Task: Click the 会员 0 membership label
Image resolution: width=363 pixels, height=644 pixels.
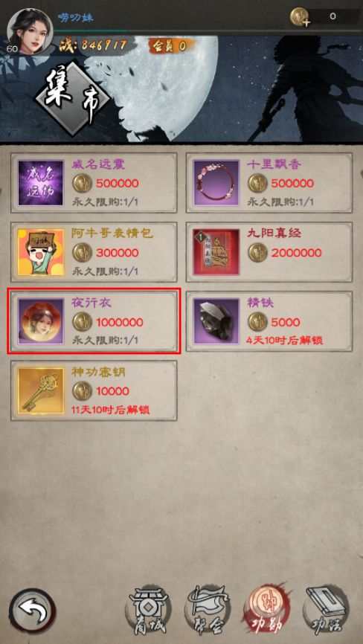Action: tap(169, 46)
